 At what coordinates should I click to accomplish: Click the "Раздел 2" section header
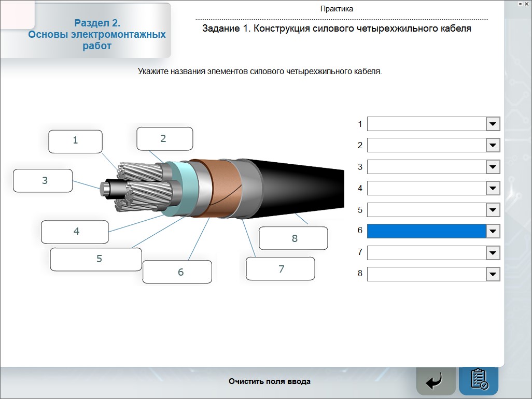pyautogui.click(x=97, y=35)
